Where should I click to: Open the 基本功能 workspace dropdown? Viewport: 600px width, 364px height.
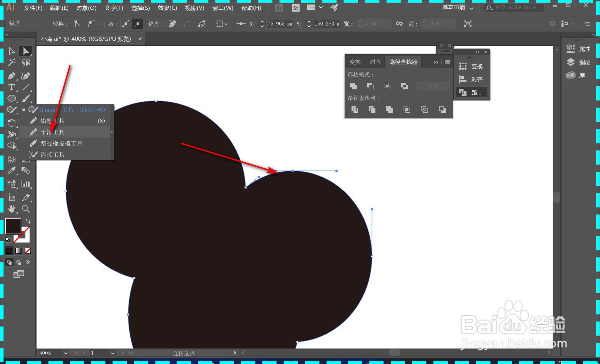click(457, 7)
